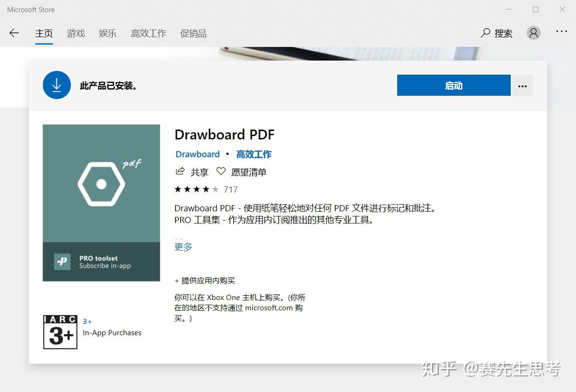The image size is (576, 392).
Task: Click the star rating 717
Action: (x=206, y=189)
